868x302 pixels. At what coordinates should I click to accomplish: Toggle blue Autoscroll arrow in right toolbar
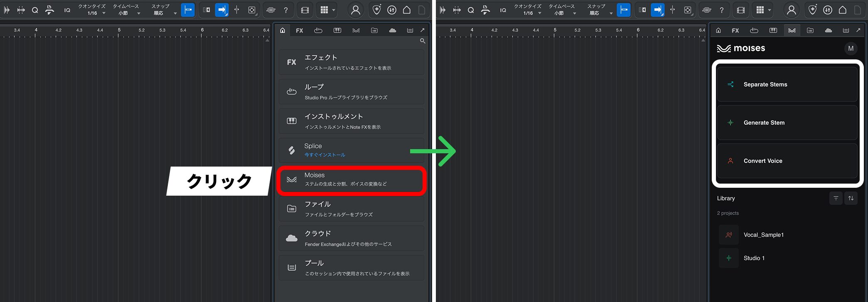pyautogui.click(x=658, y=10)
